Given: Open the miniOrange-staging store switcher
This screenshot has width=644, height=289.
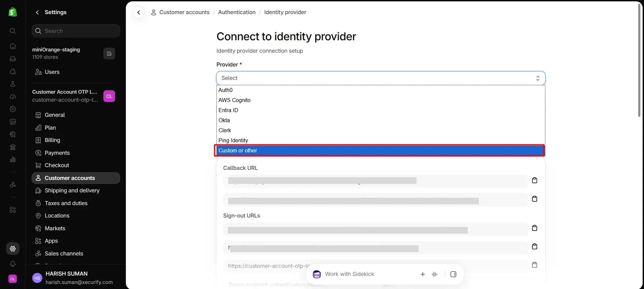Looking at the screenshot, I should pos(109,54).
